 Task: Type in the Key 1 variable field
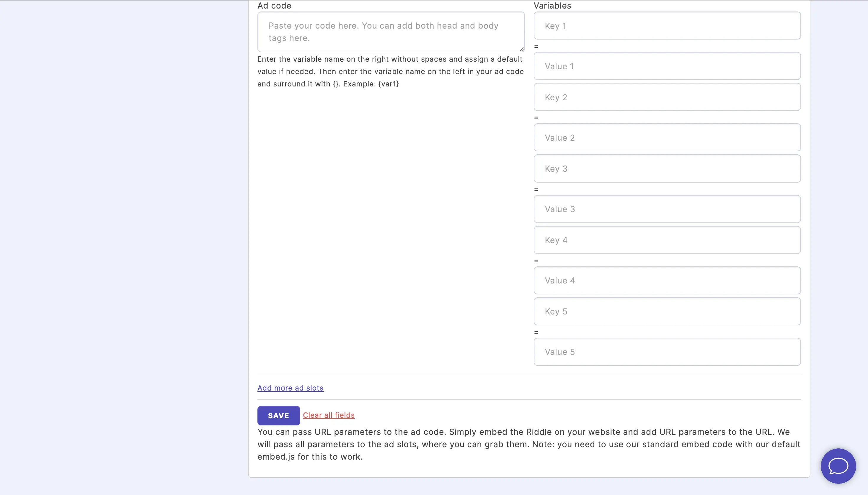pyautogui.click(x=667, y=26)
